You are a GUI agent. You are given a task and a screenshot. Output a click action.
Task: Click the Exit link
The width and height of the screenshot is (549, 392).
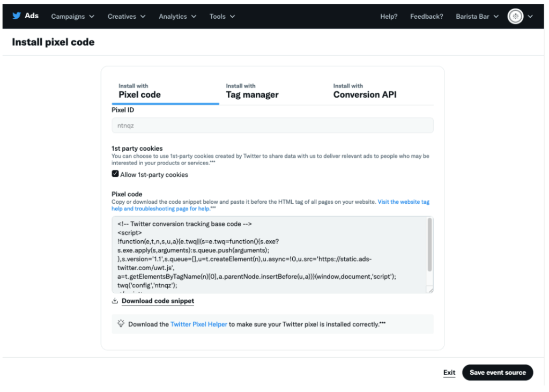449,373
